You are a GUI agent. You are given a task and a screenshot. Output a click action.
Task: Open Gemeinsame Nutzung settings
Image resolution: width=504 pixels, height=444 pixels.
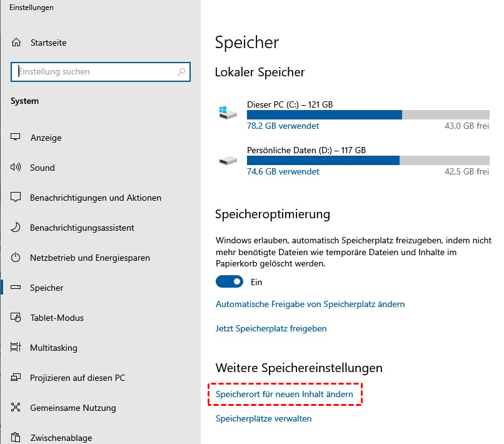tap(73, 408)
